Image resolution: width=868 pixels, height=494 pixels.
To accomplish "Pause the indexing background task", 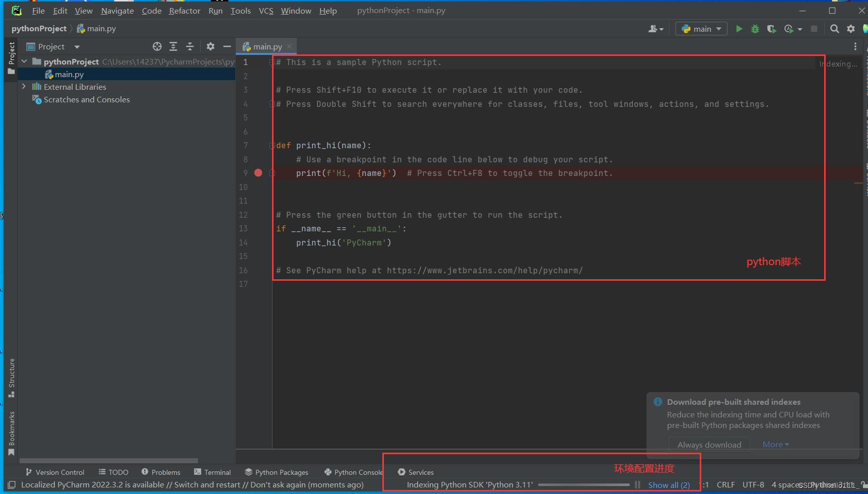I will click(637, 485).
